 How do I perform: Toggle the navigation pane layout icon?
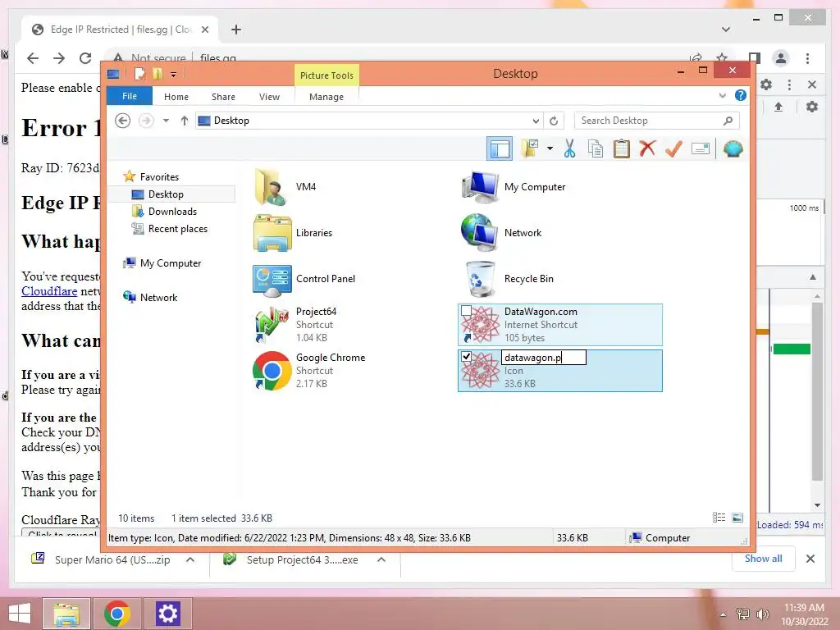[500, 148]
